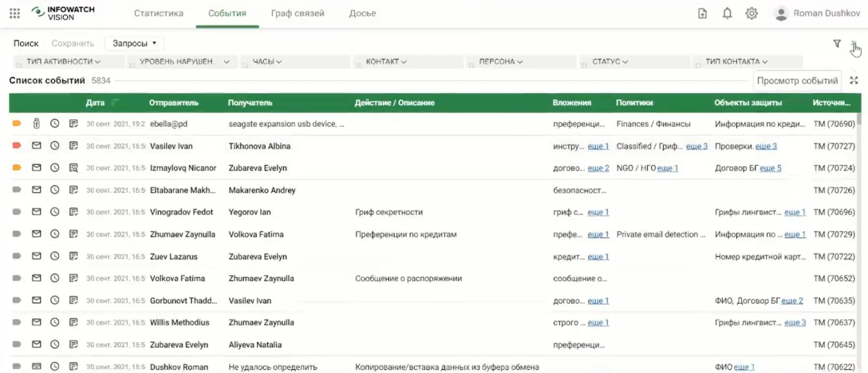868x373 pixels.
Task: Click the orange flag in Izmaylovq Nicanor row
Action: tap(17, 168)
